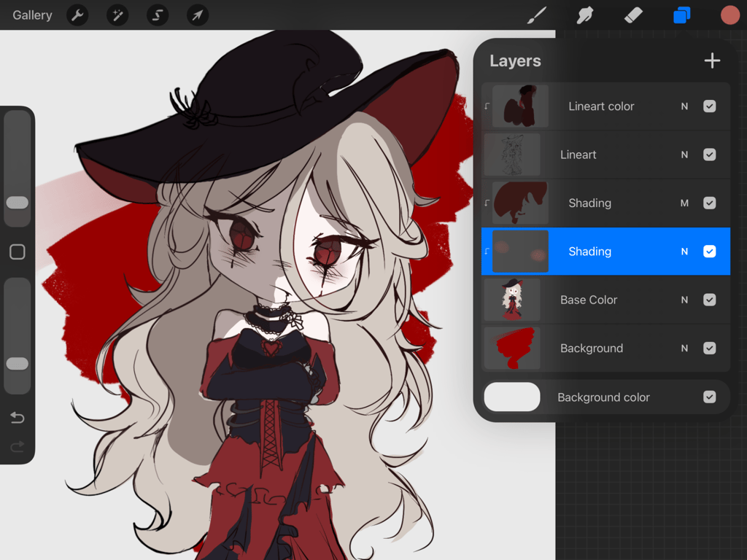Open the Adjustments magic wand menu

(117, 16)
